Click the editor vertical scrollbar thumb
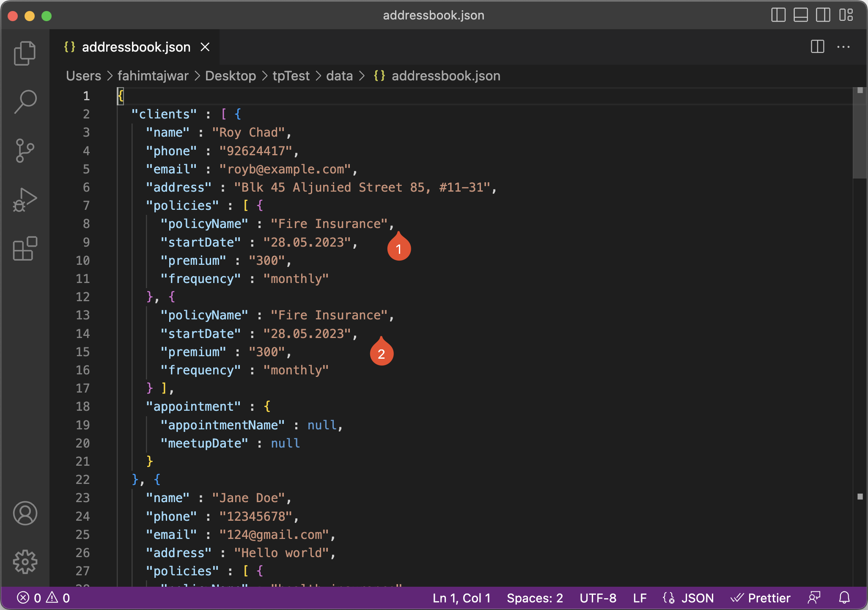 click(x=860, y=133)
